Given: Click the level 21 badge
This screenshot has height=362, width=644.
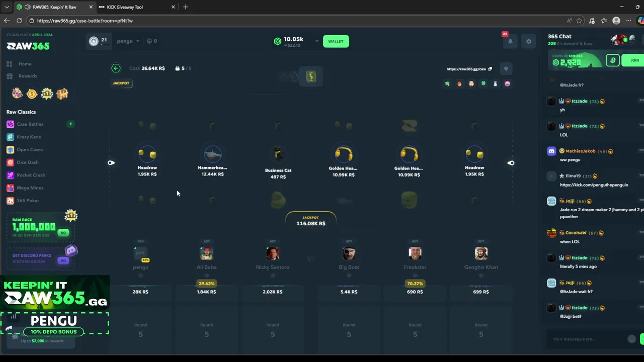Looking at the screenshot, I should 98,41.
